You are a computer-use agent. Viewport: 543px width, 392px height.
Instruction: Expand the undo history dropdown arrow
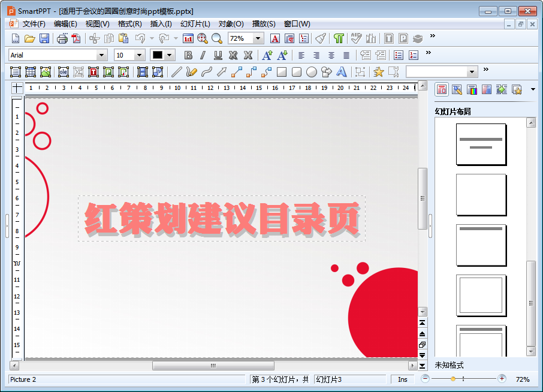coord(152,38)
